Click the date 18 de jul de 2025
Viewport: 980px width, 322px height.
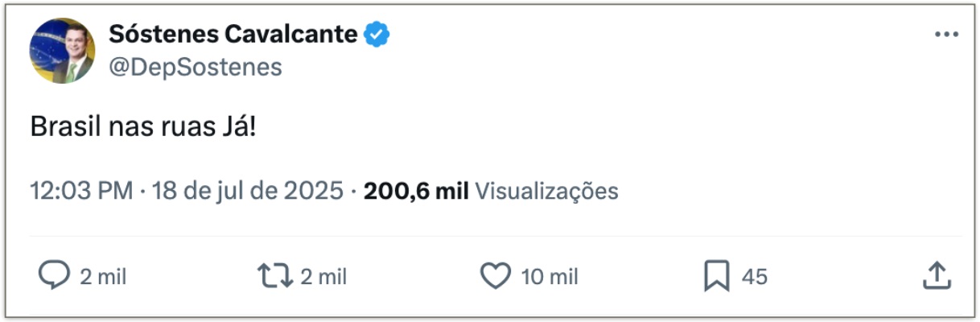[246, 191]
